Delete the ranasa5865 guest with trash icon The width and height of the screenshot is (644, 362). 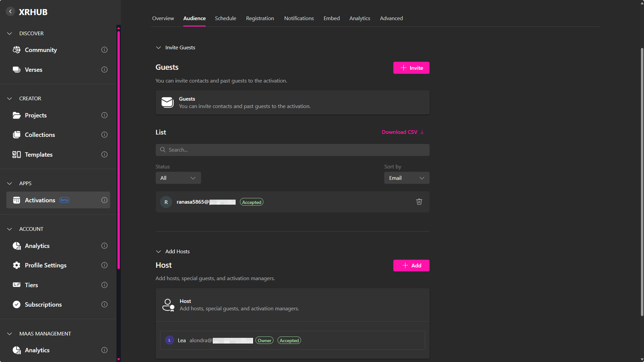[419, 202]
